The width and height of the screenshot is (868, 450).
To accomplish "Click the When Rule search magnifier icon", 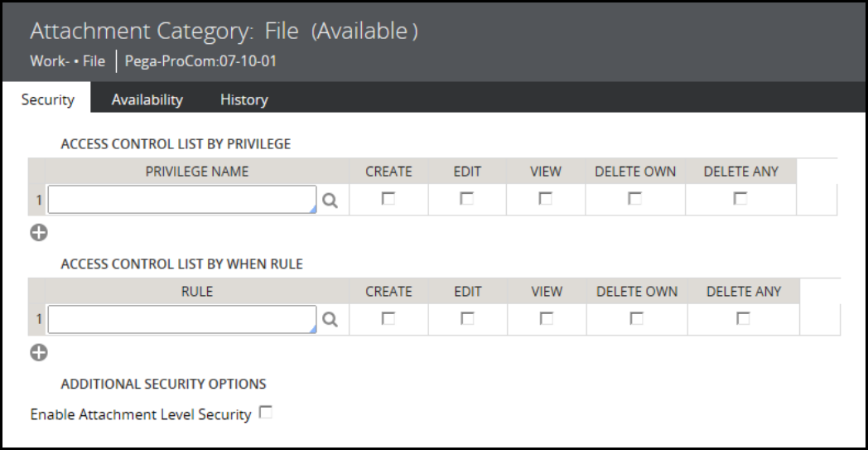I will pos(330,320).
